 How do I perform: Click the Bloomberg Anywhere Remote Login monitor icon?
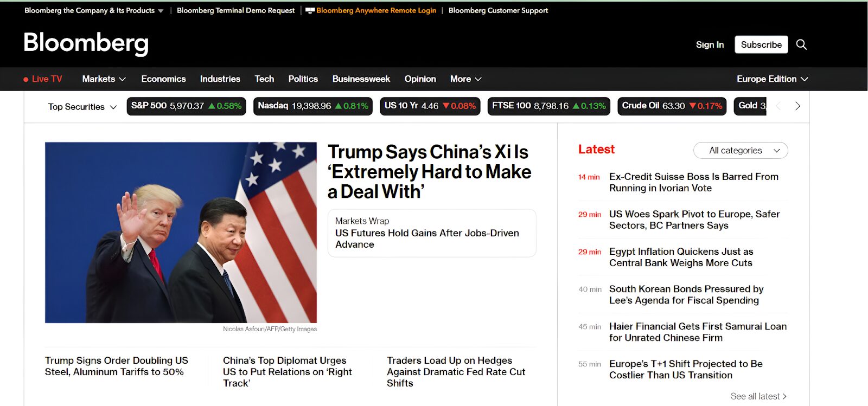(x=310, y=10)
